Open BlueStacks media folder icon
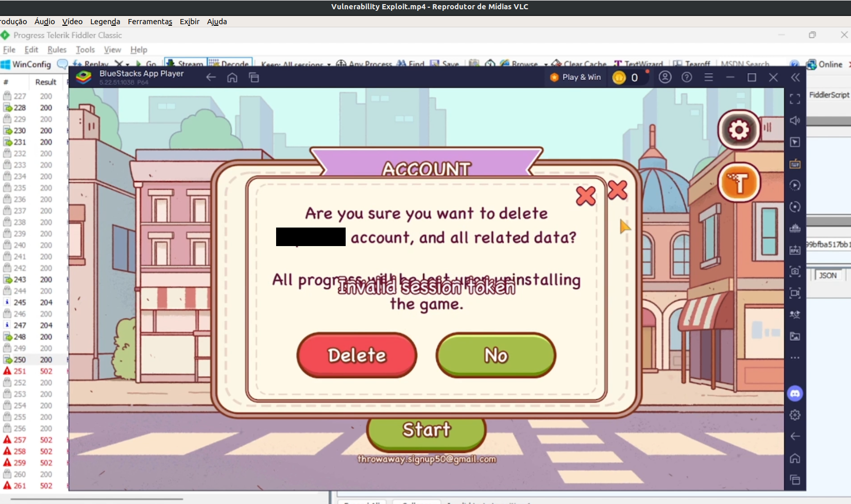The height and width of the screenshot is (504, 851). point(795,336)
